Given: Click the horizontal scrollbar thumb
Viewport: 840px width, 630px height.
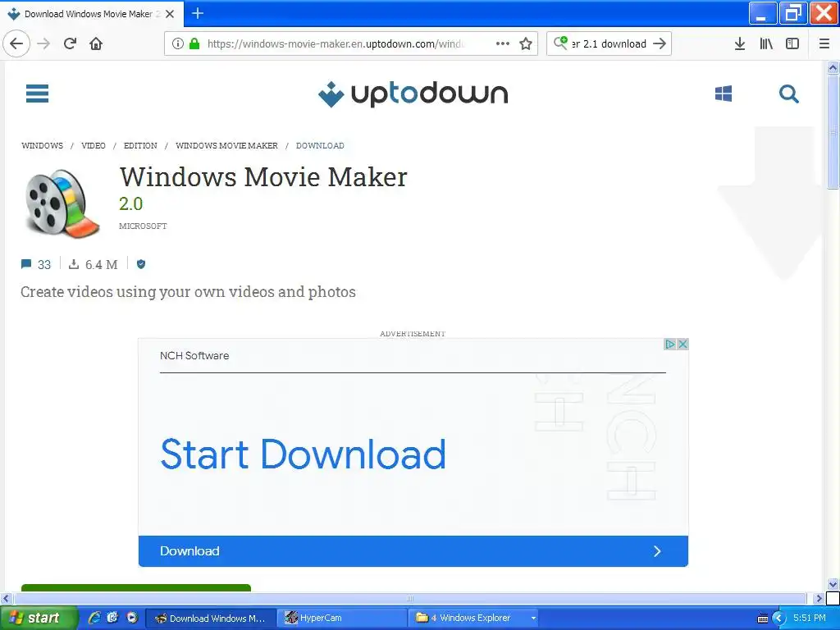Looking at the screenshot, I should (410, 598).
